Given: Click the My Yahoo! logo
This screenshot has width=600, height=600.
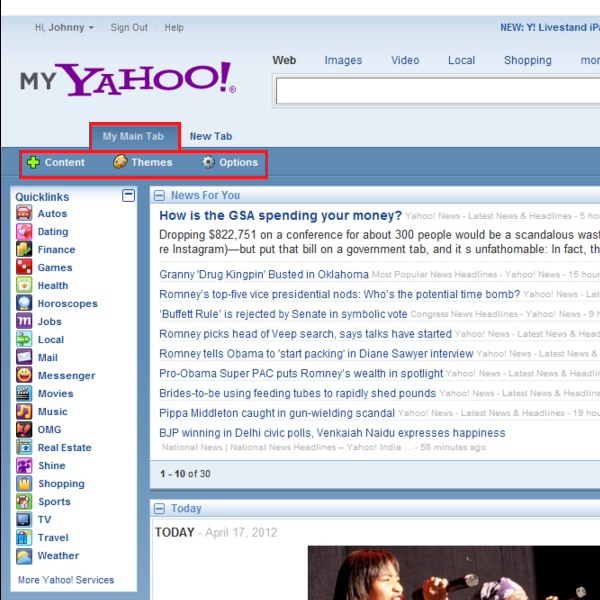Looking at the screenshot, I should (128, 79).
